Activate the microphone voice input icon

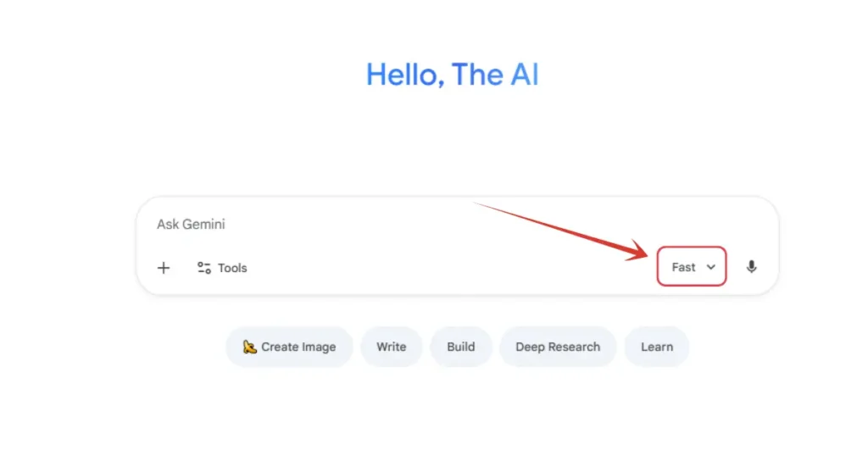tap(751, 267)
